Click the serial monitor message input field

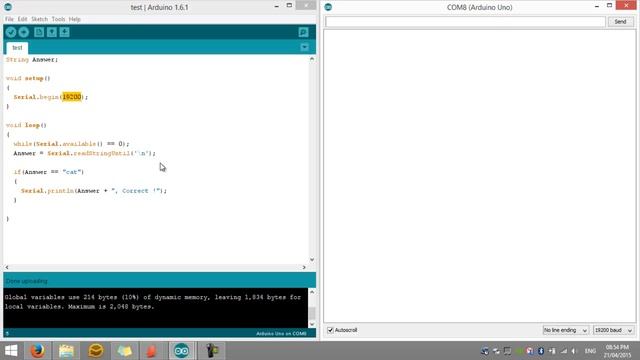tap(465, 22)
